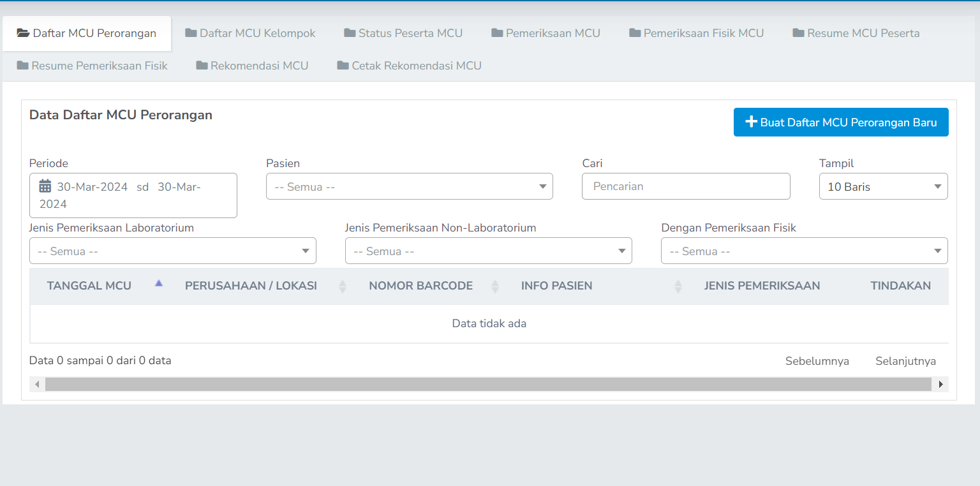
Task: Click 'Data 0 sampai 0 dari 0 data' text
Action: (100, 360)
